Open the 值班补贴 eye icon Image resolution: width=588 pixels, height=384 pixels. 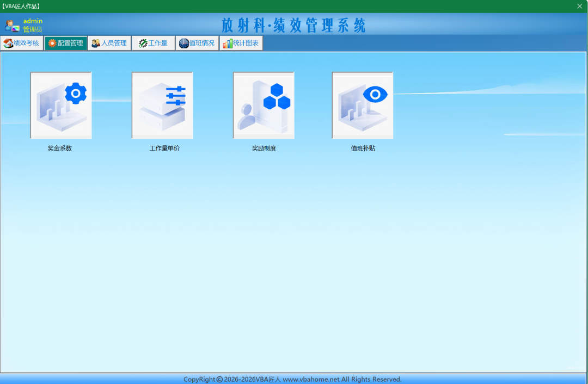tap(363, 106)
